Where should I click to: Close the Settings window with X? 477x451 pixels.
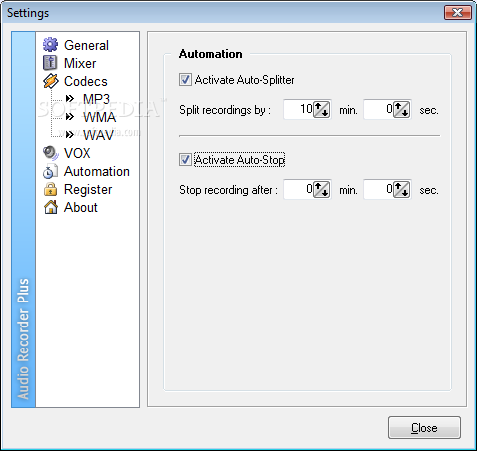pyautogui.click(x=458, y=13)
